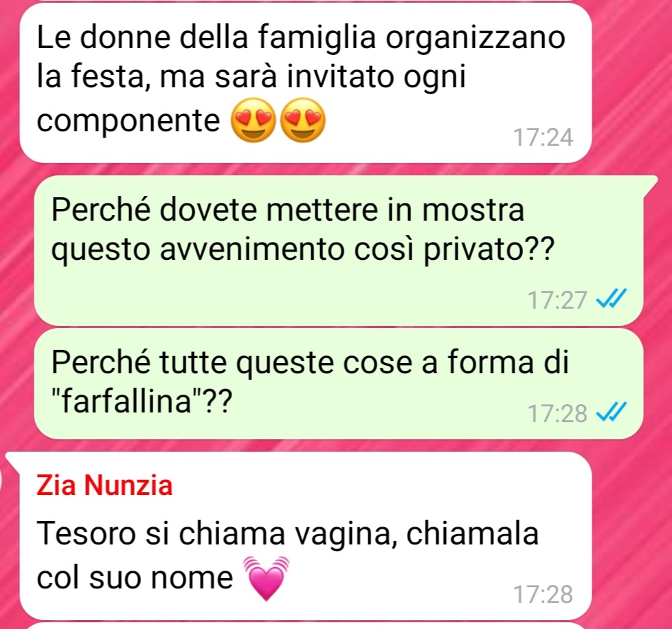Viewport: 672px width, 629px height.
Task: Tap the second heart-eyes emoji
Action: [x=303, y=120]
